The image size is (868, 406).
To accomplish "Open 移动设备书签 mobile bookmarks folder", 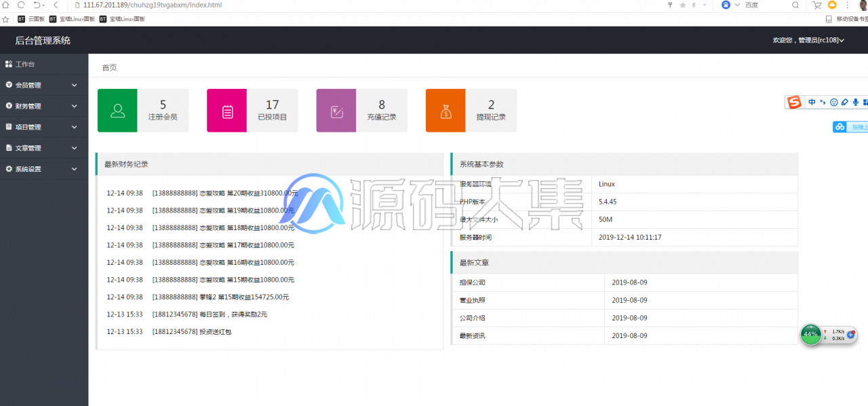I will (847, 19).
